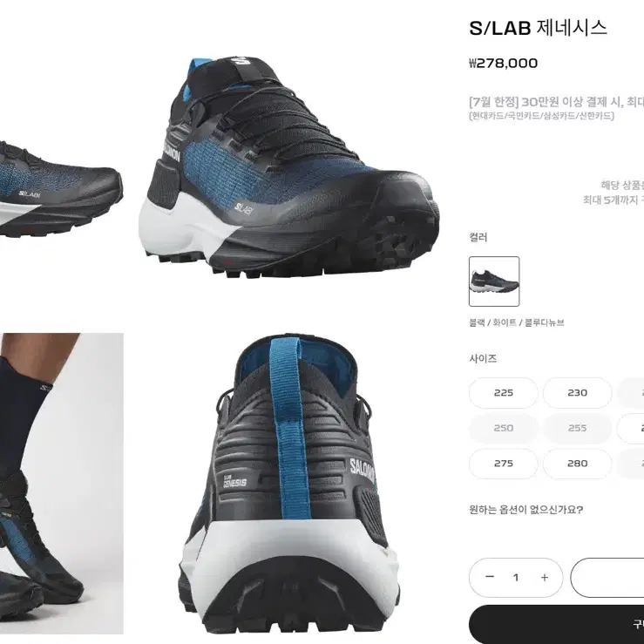The width and height of the screenshot is (644, 644).
Task: Open the on-foot model photo
Action: 62,484
